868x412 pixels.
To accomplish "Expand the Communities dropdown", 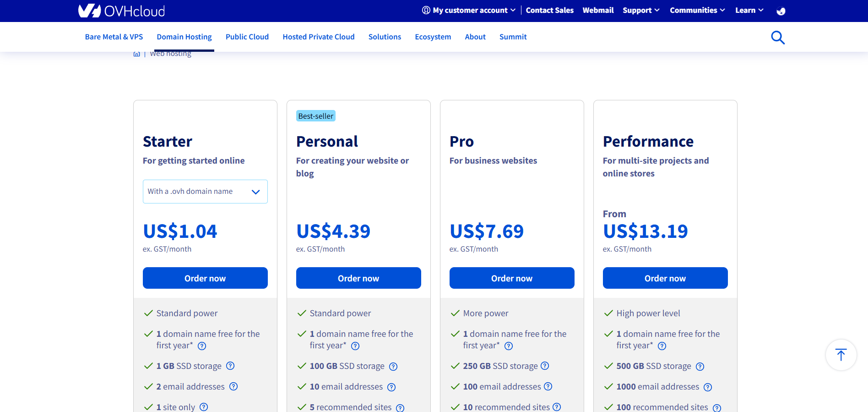I will point(697,10).
